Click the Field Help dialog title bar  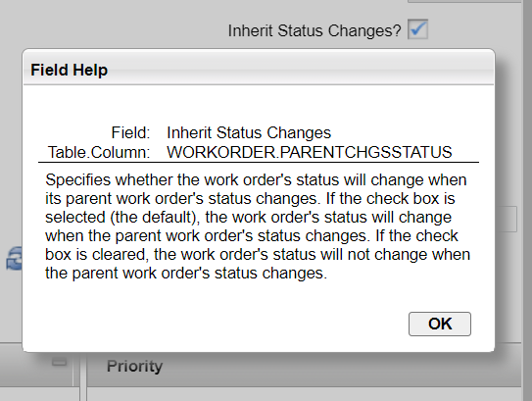[x=259, y=68]
